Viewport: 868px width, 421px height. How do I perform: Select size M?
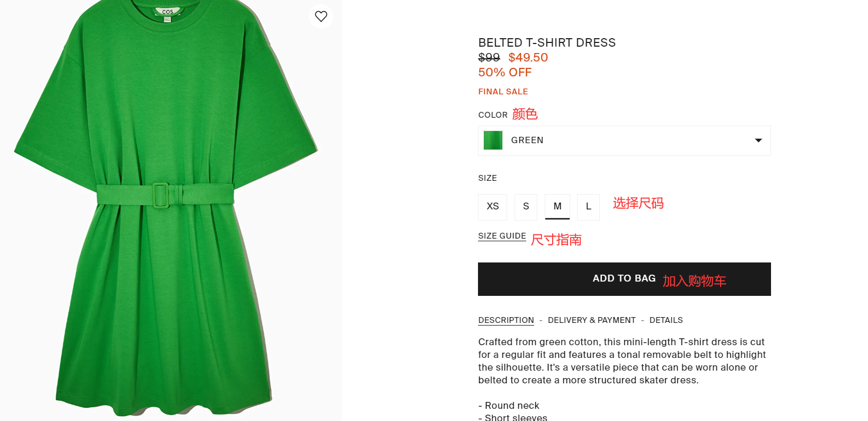(x=557, y=206)
